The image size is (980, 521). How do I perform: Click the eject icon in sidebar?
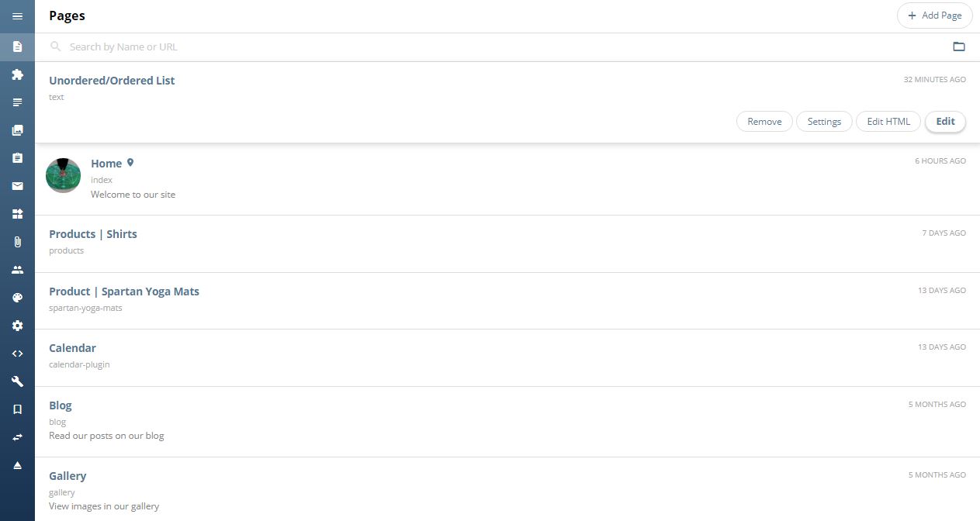point(17,465)
